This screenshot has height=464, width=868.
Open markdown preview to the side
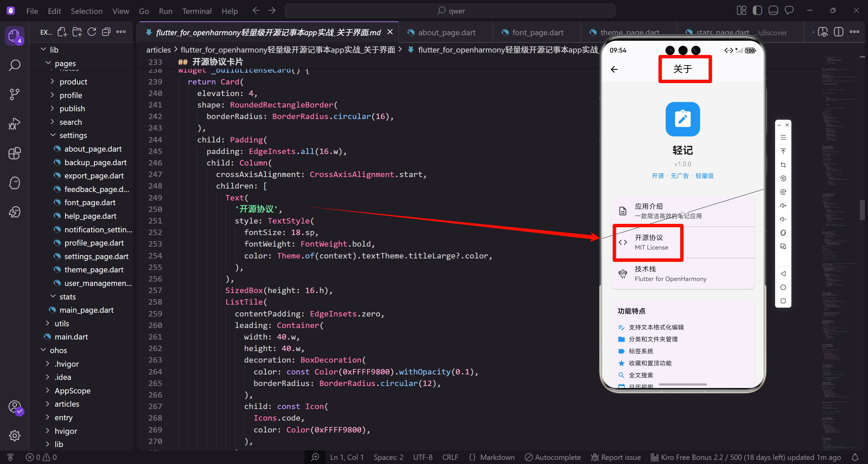823,32
